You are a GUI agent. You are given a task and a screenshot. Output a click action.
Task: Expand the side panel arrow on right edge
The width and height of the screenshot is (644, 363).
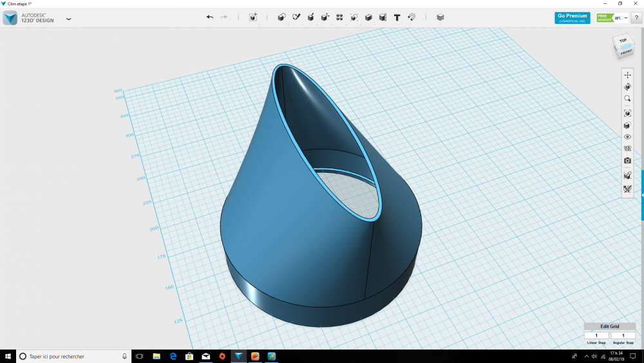[x=642, y=195]
